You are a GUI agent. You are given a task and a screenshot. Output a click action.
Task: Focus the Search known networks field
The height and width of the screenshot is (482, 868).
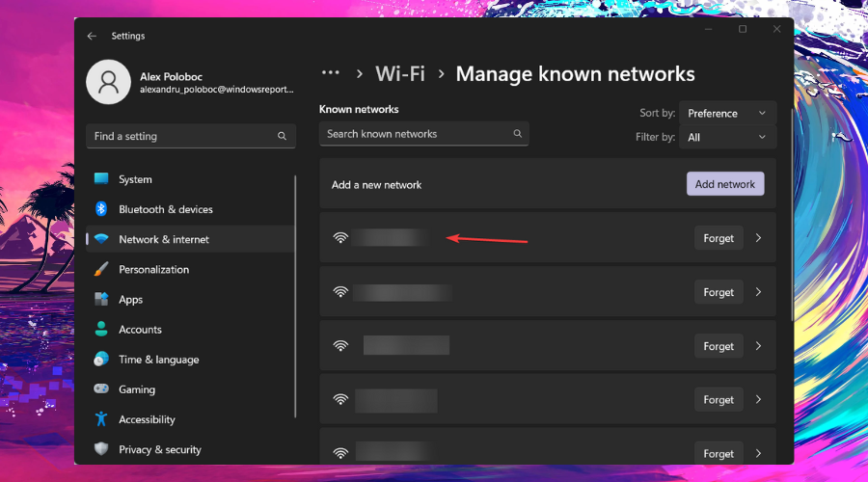coord(424,134)
